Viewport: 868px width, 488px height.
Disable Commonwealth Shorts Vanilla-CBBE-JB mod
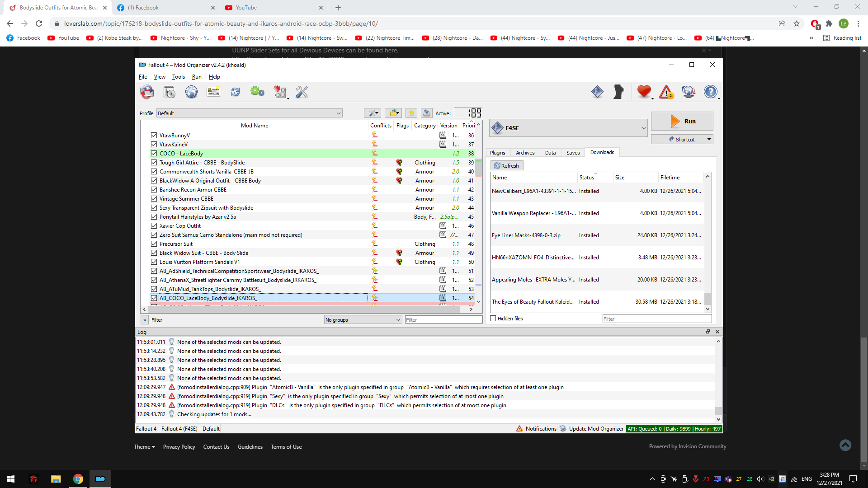point(154,172)
